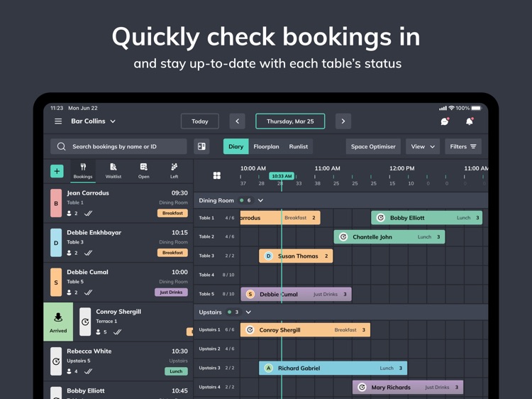Click the clock icon on Mary Richards block
Image resolution: width=532 pixels, height=399 pixels.
click(362, 387)
